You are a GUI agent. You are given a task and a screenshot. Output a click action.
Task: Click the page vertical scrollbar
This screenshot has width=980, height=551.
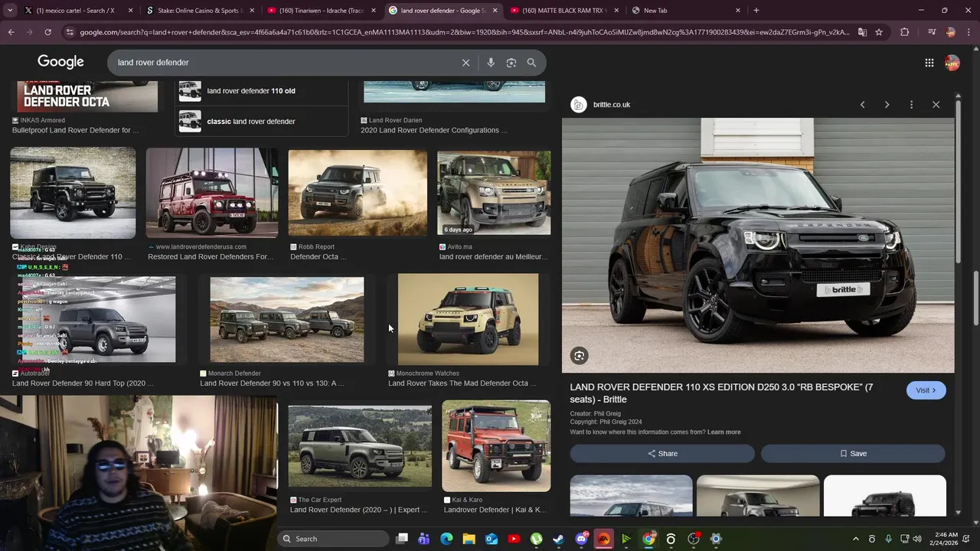point(975,298)
